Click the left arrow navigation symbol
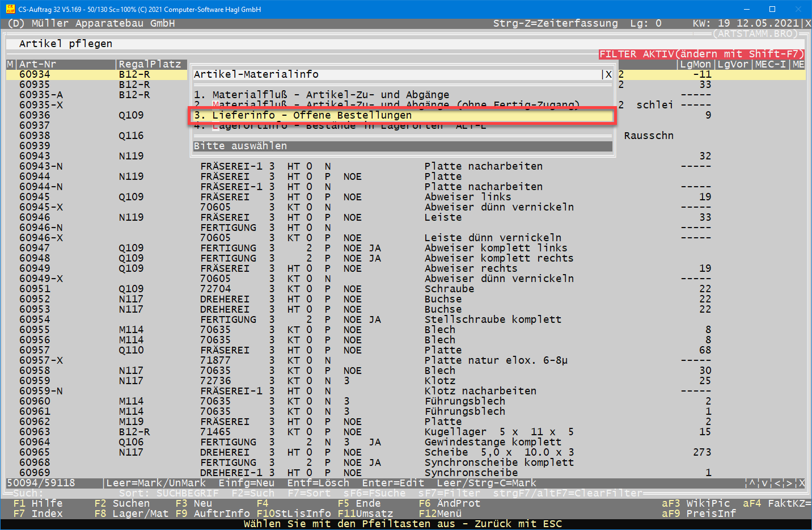This screenshot has width=812, height=530. point(776,483)
